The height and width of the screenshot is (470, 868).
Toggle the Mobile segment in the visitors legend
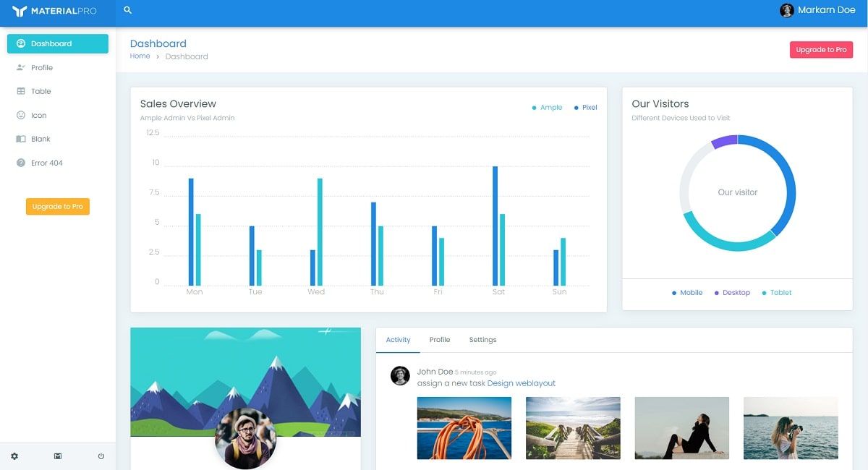coord(686,292)
